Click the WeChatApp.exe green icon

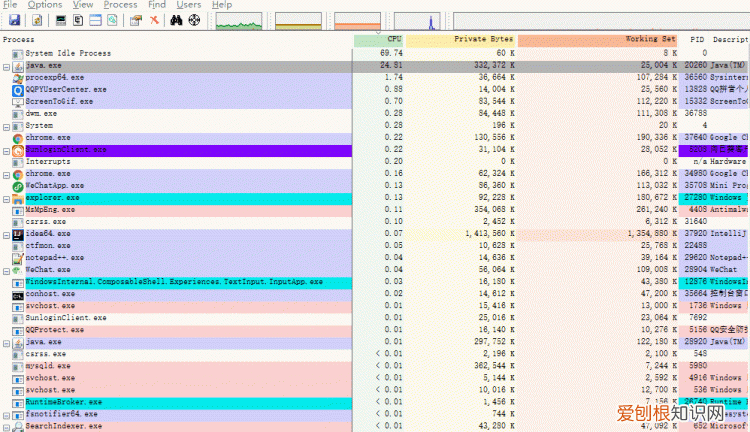[18, 187]
